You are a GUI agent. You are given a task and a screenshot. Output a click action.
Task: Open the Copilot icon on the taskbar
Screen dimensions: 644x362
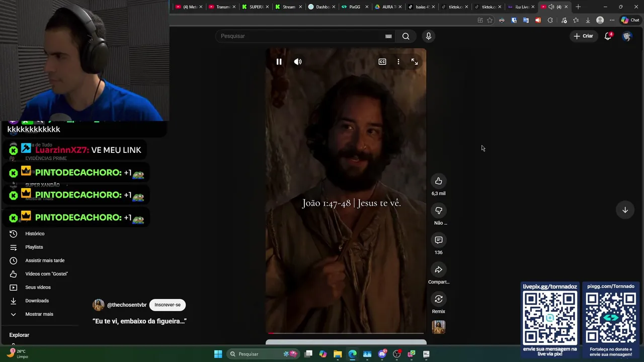[323, 354]
